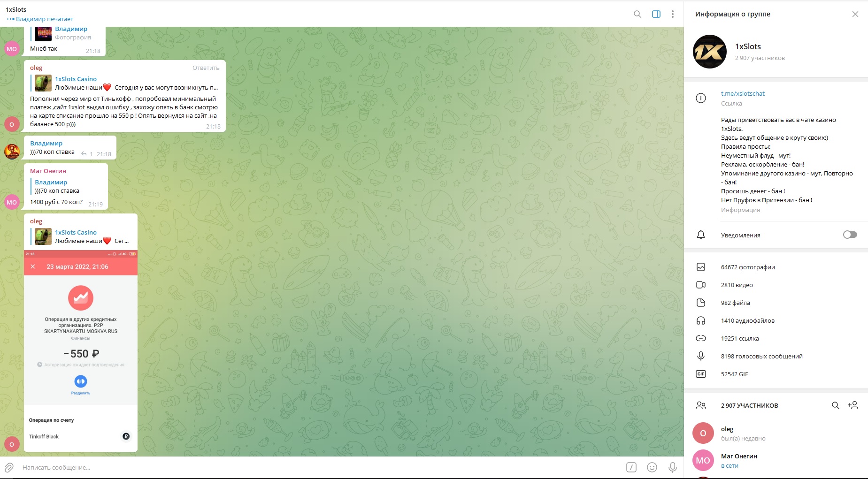Click the participants people icon

[701, 405]
